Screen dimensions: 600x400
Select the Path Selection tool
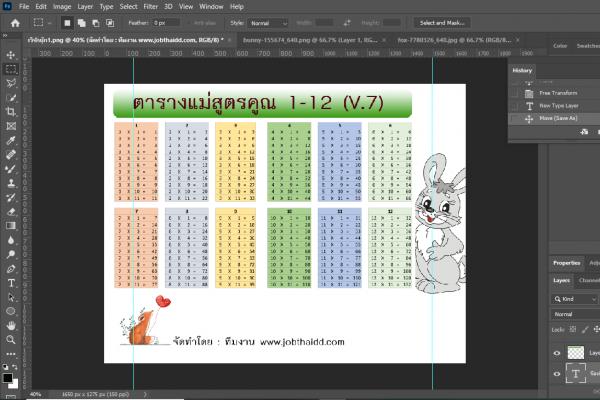pyautogui.click(x=11, y=297)
